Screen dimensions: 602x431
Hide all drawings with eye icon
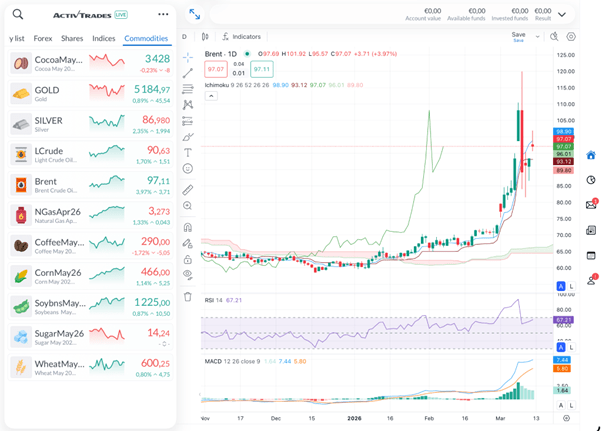[188, 273]
